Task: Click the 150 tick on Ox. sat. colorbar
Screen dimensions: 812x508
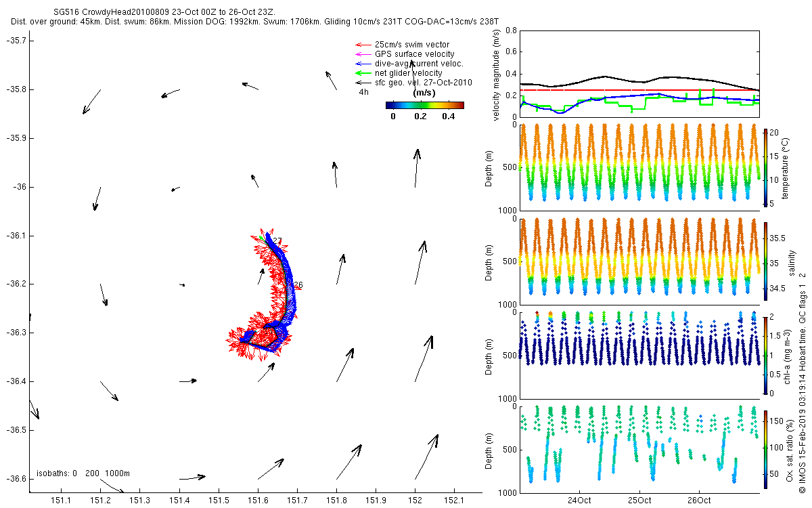Action: pos(777,421)
